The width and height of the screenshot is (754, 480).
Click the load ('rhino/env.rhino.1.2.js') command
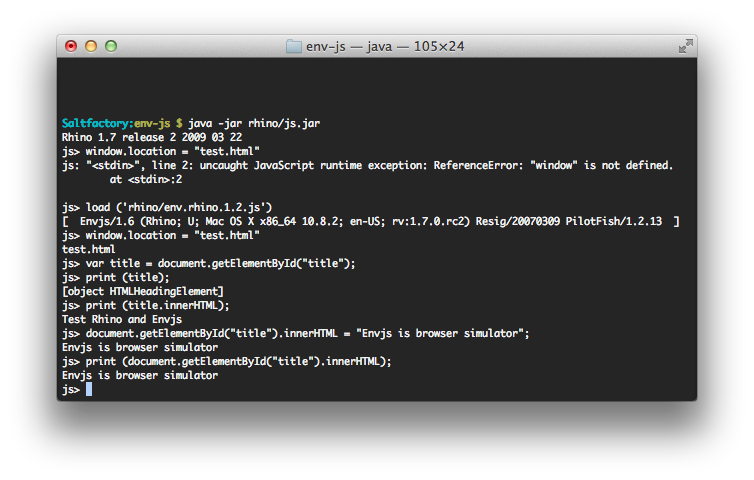coord(179,208)
